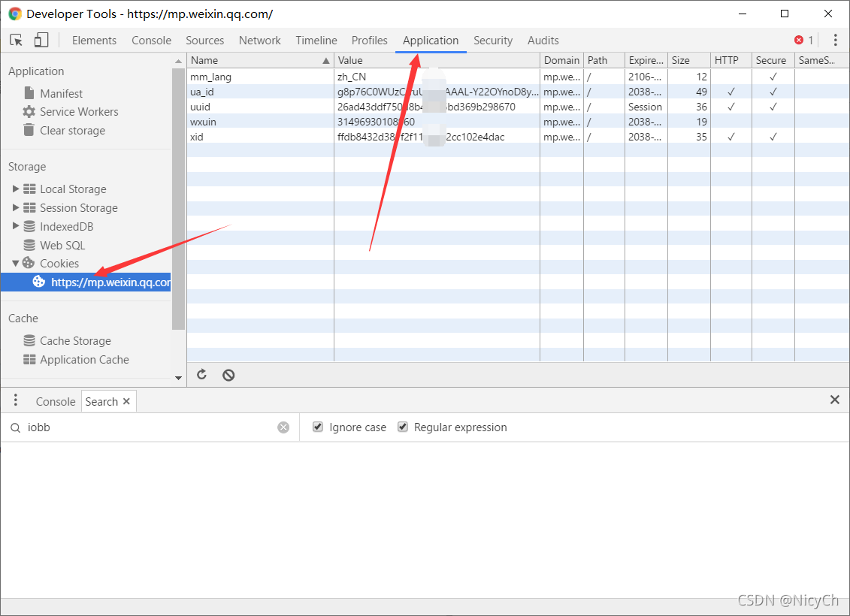Select the ua_id cookie row
The width and height of the screenshot is (850, 616).
[518, 92]
